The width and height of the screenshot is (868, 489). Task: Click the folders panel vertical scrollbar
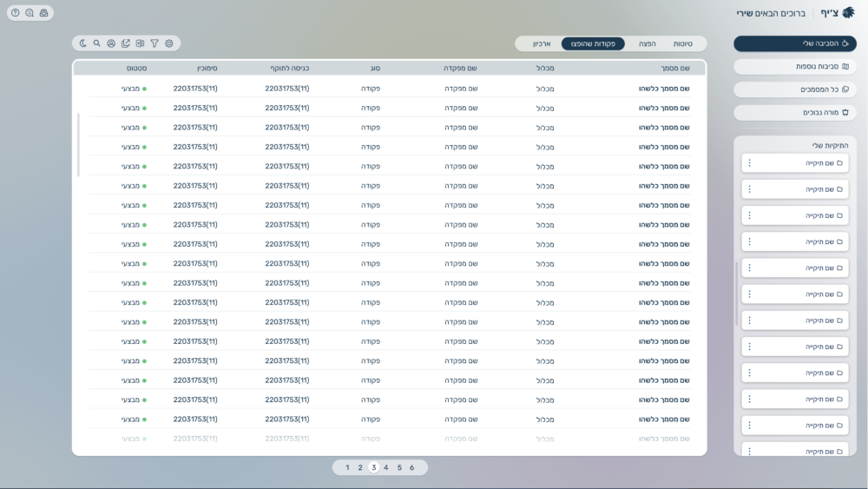point(737,294)
